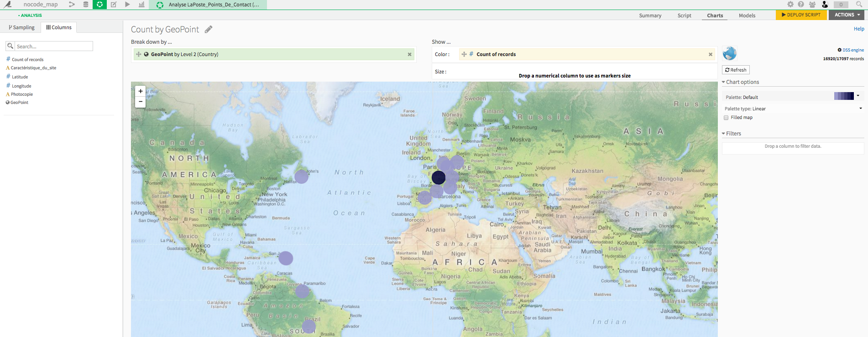Open the ACTIONS dropdown menu
Screen dimensions: 868x337
(847, 15)
